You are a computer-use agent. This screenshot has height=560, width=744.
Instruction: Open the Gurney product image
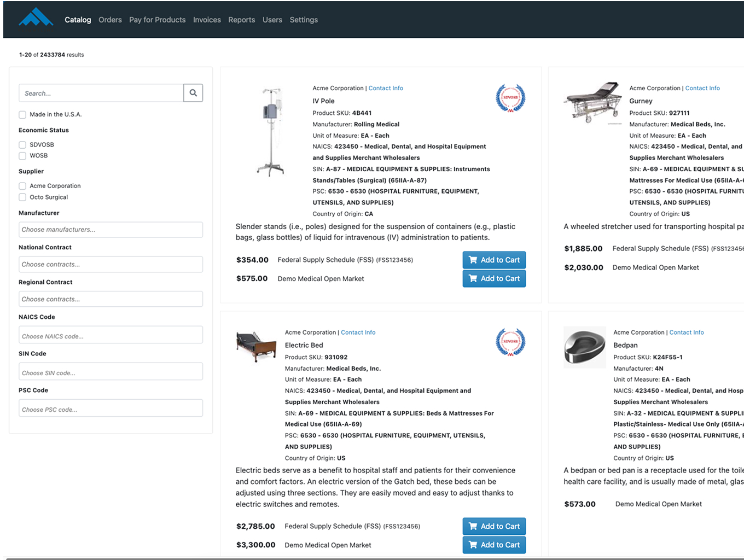click(594, 103)
